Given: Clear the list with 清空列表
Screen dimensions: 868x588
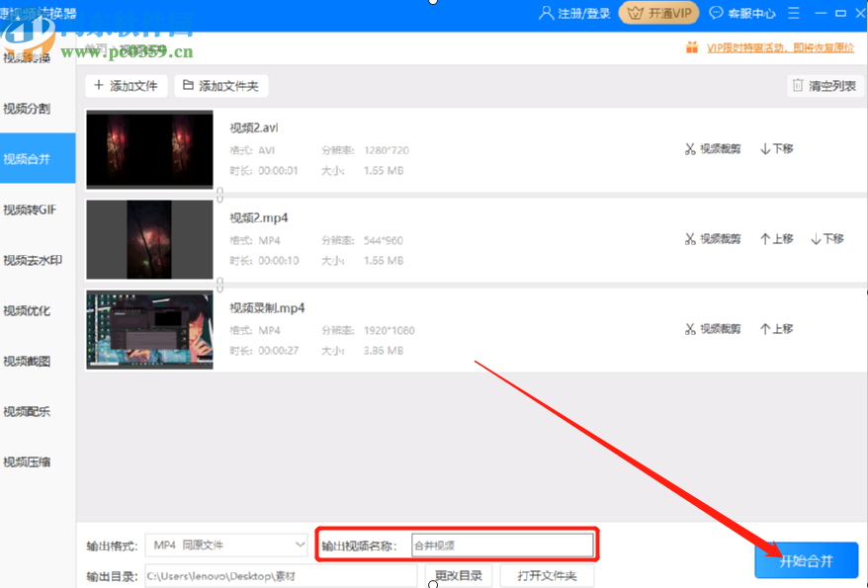Looking at the screenshot, I should pyautogui.click(x=825, y=86).
